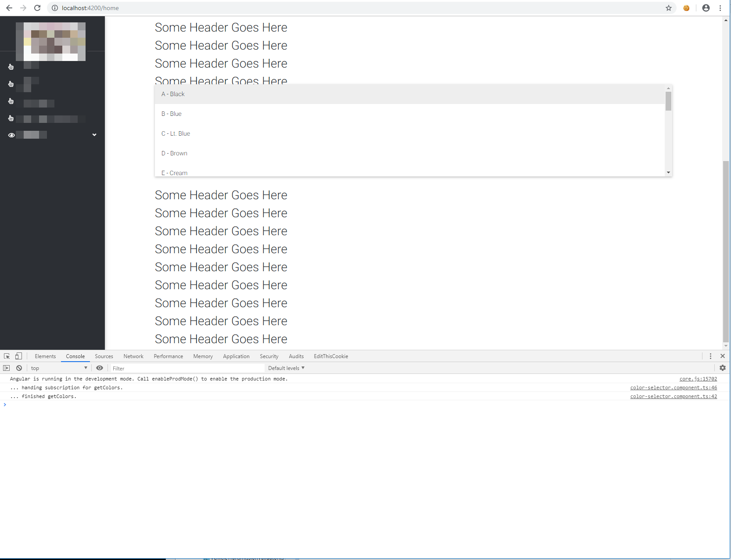
Task: Click the third hand icon in sidebar
Action: point(11,101)
